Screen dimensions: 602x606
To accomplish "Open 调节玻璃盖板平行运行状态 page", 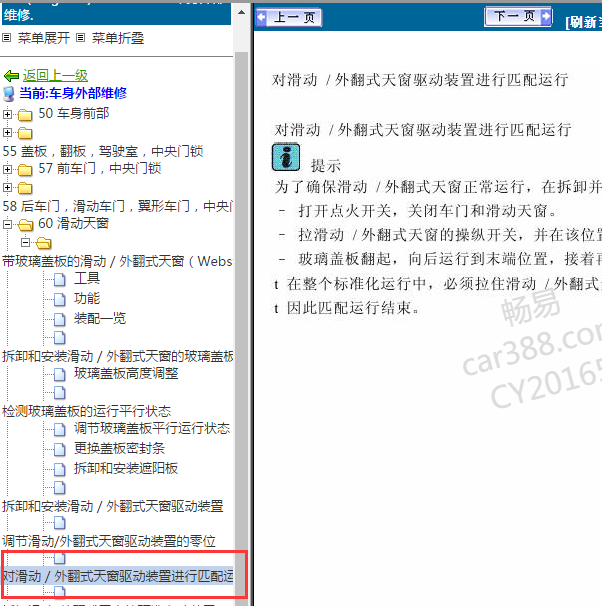I will pos(152,428).
